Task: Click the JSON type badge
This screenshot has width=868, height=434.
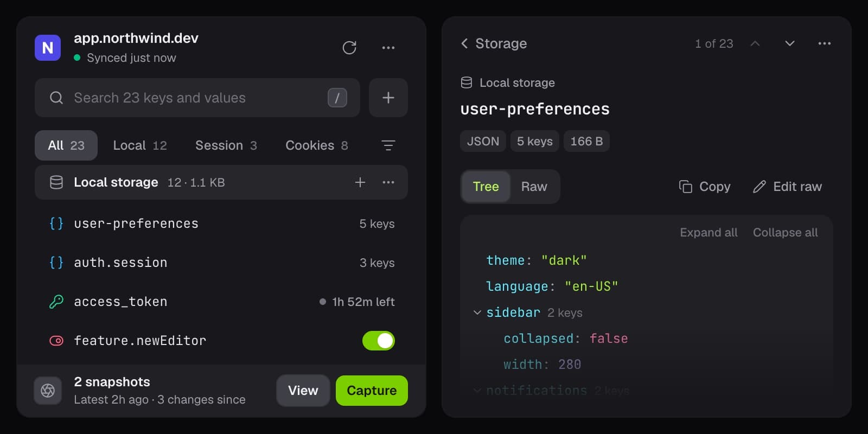Action: click(x=483, y=141)
